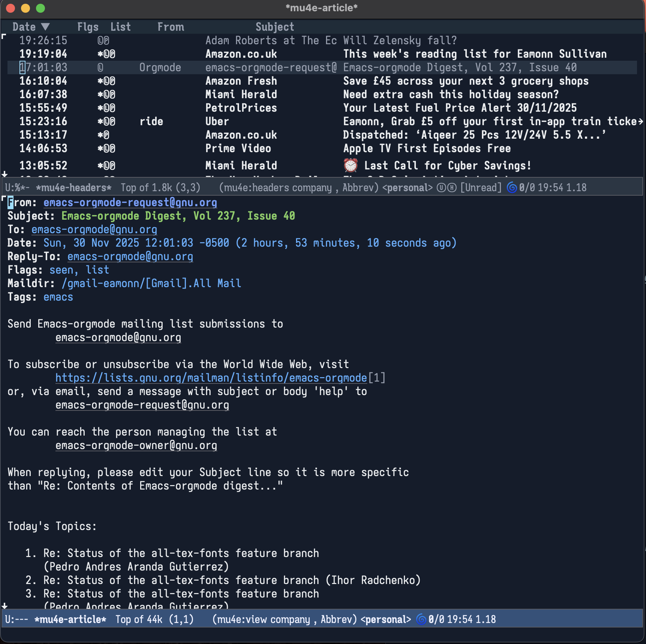Select the *mu4e-article* buffer name in mode line
The image size is (646, 644).
pos(70,620)
